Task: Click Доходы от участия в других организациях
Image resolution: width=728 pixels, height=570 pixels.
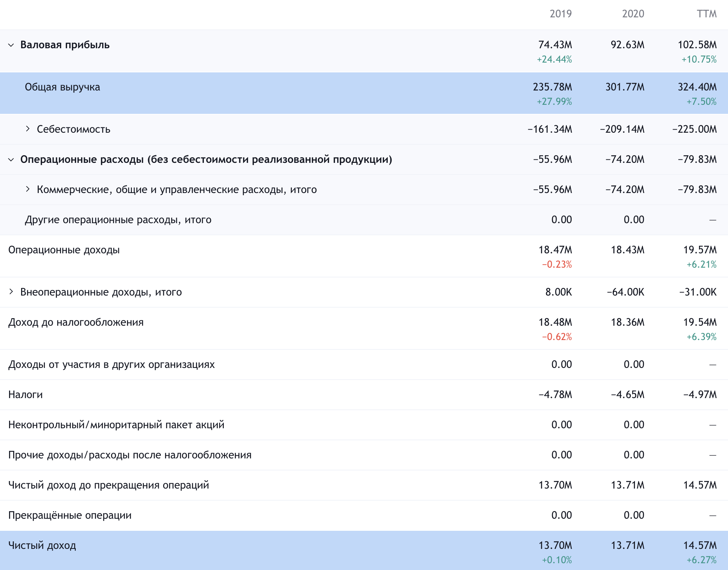Action: pos(112,365)
